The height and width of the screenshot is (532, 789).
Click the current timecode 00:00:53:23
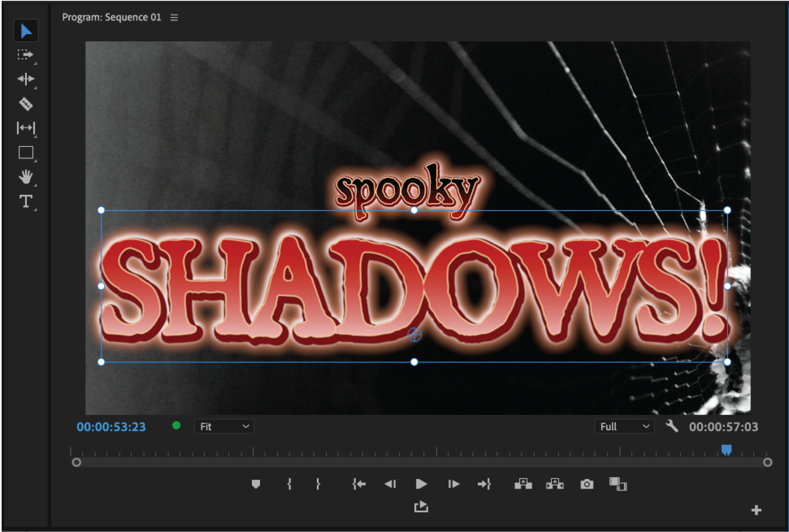pos(111,427)
